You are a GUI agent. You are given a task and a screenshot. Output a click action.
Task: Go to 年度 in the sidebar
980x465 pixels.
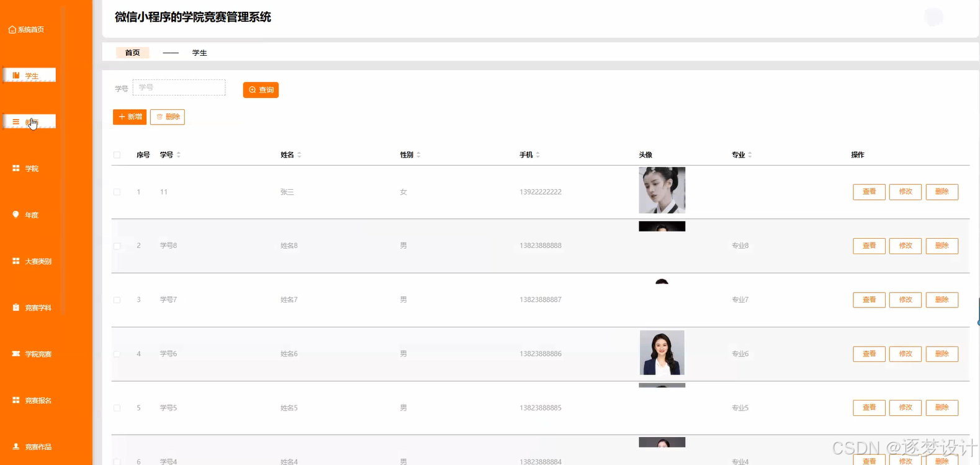tap(25, 215)
